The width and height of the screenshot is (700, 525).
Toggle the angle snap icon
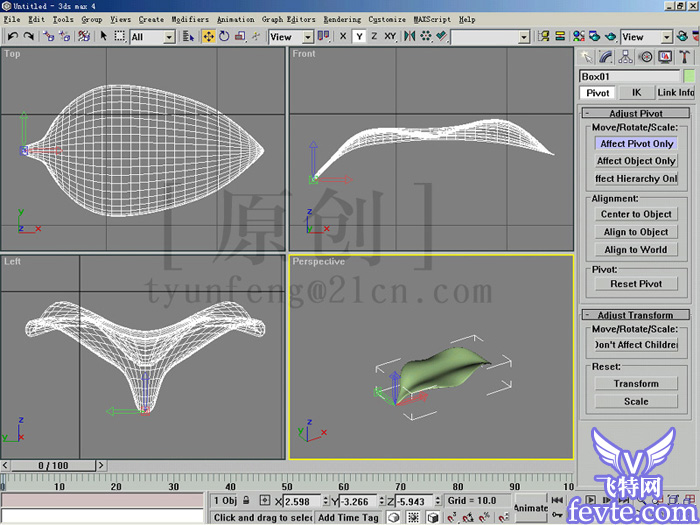tap(468, 518)
